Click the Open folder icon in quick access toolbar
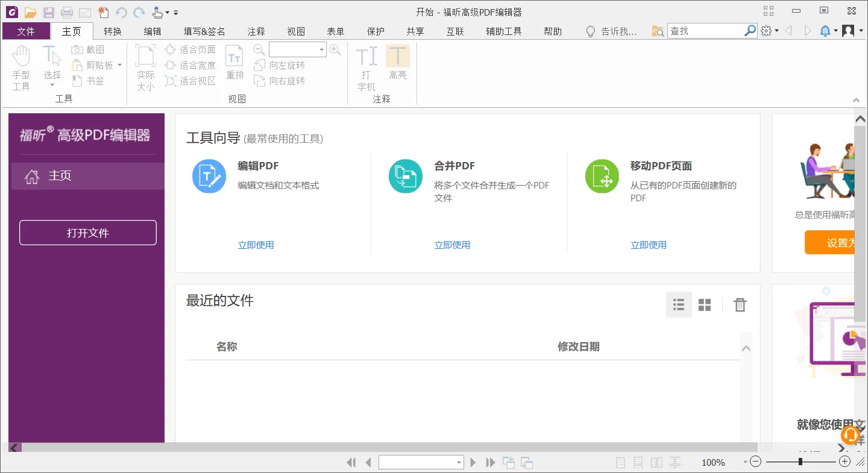Screen dimensions: 868x473 (30, 12)
